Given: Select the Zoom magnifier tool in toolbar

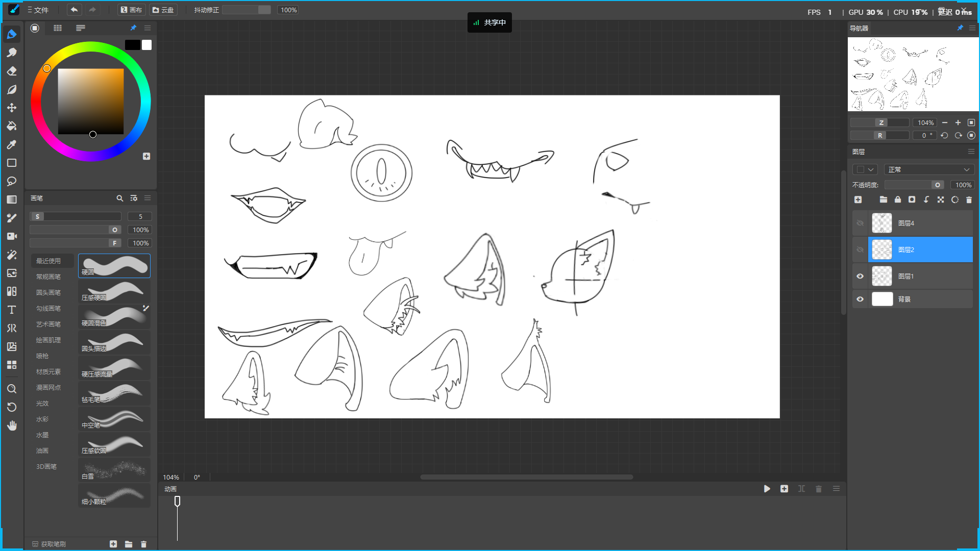Looking at the screenshot, I should pos(12,389).
